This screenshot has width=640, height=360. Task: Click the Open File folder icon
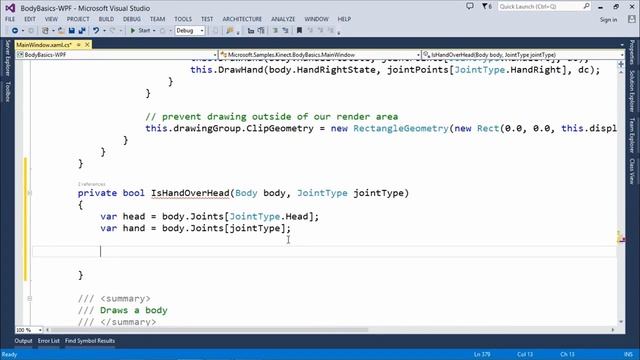61,31
